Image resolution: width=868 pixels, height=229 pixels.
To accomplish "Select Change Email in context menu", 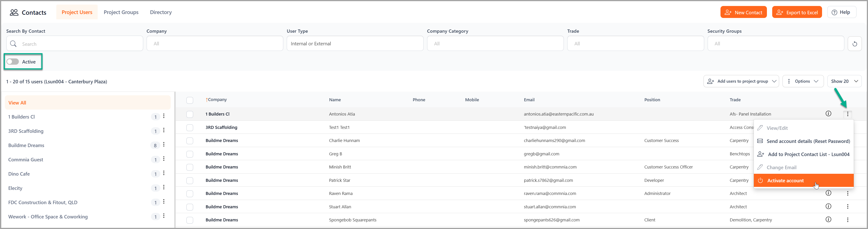I will click(x=804, y=168).
